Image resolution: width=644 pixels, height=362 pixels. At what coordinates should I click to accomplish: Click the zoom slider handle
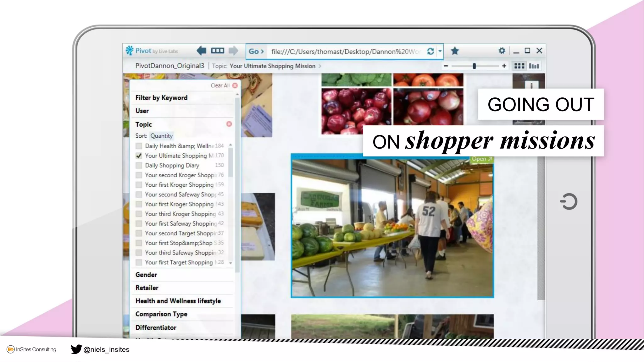click(474, 66)
